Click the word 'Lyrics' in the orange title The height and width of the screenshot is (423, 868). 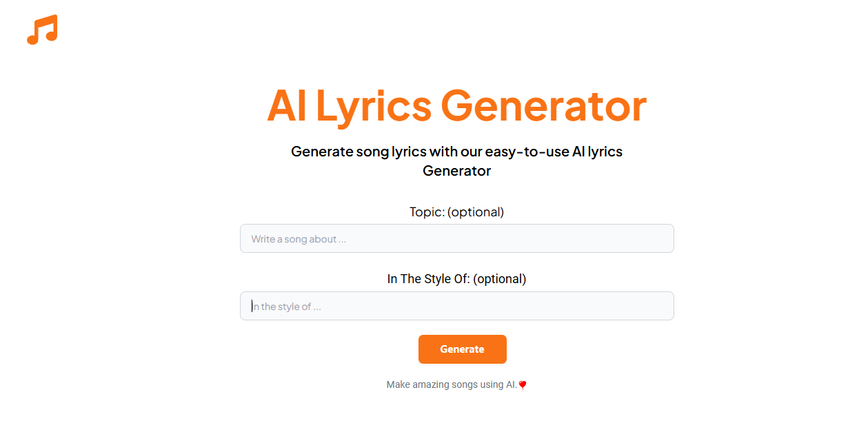point(374,105)
